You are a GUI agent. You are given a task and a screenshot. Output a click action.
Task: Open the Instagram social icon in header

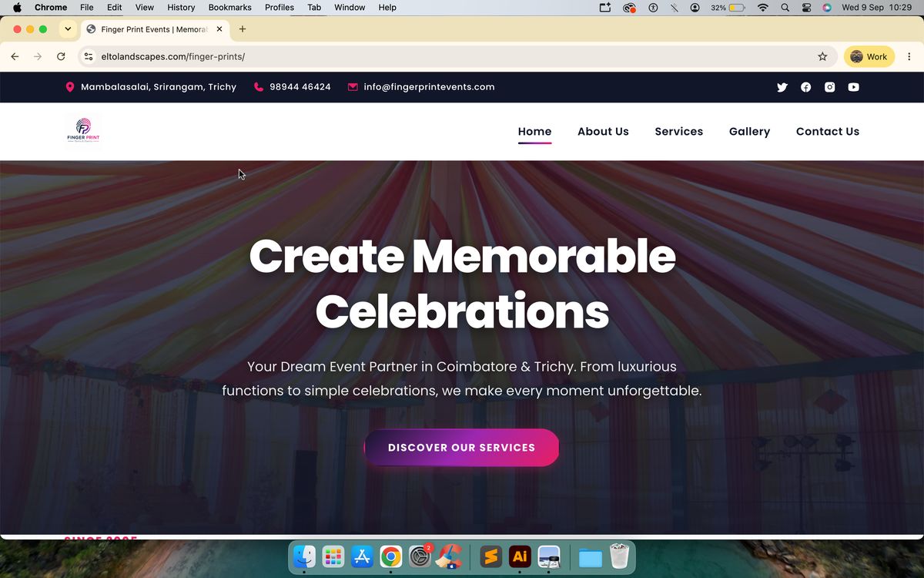[829, 87]
